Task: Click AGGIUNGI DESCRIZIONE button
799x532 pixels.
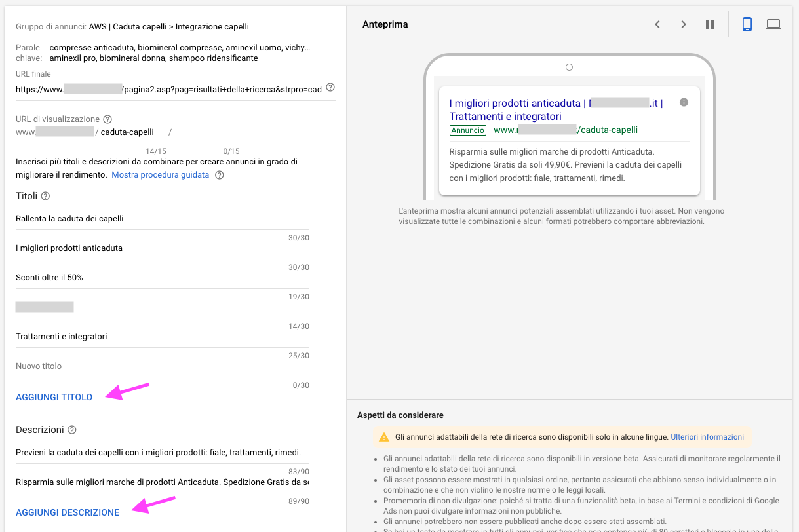Action: pyautogui.click(x=68, y=512)
